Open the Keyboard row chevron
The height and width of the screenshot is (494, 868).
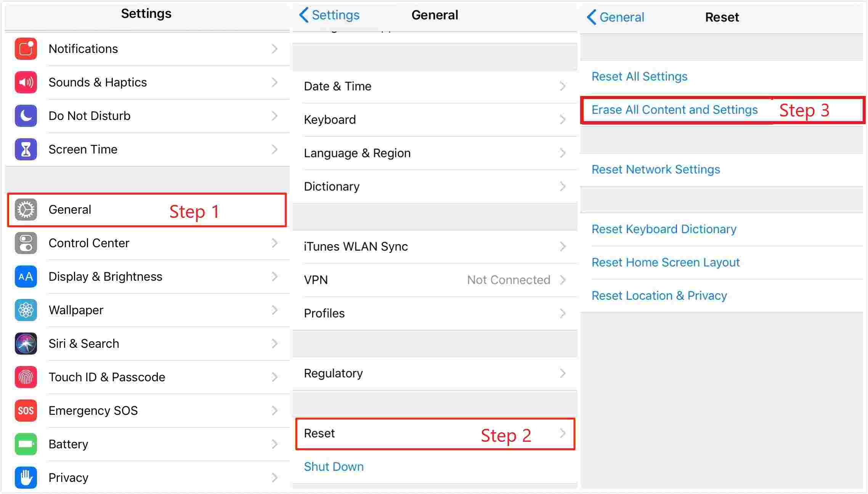[563, 120]
